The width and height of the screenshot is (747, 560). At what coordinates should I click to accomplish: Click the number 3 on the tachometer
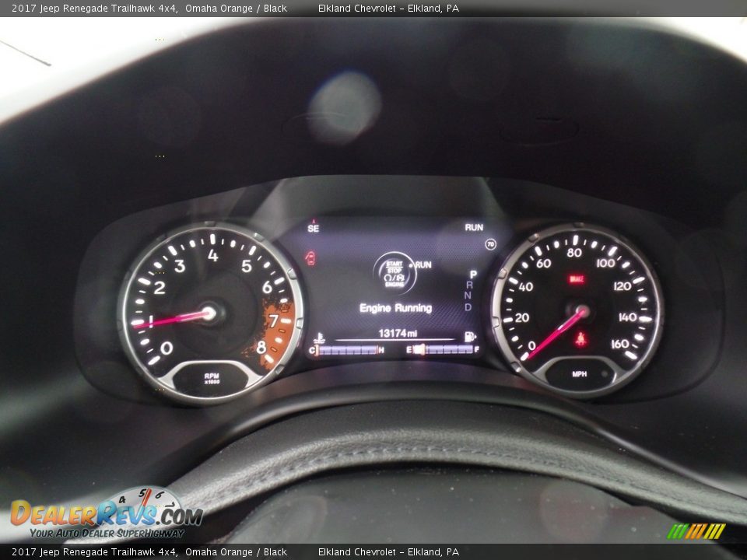pyautogui.click(x=180, y=266)
